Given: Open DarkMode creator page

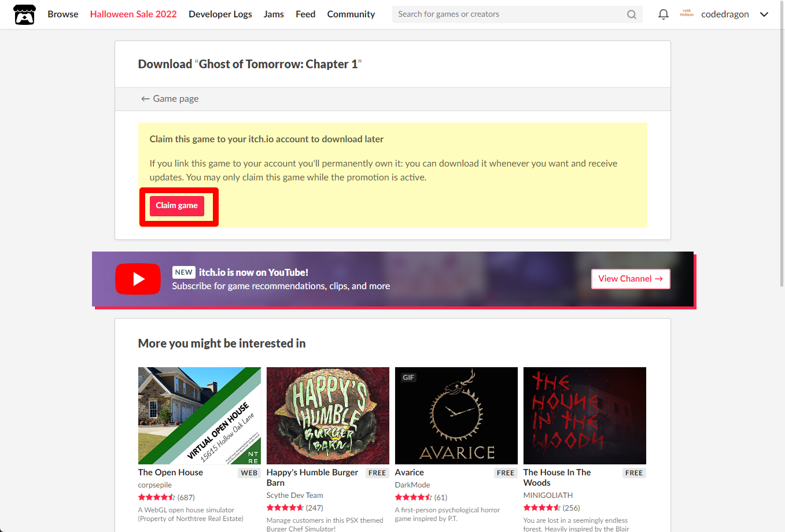Looking at the screenshot, I should click(x=412, y=485).
